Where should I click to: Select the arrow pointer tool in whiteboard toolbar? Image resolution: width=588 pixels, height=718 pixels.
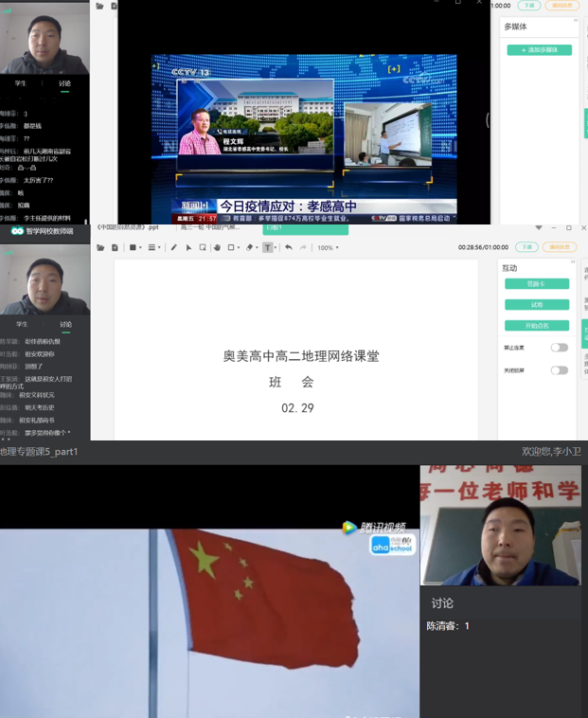188,248
